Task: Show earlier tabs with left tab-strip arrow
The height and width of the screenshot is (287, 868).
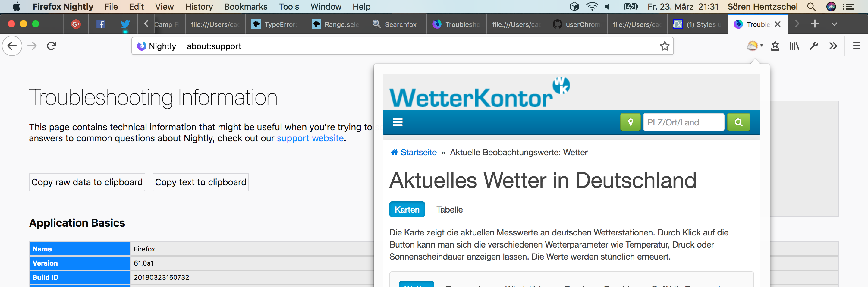Action: pyautogui.click(x=146, y=24)
